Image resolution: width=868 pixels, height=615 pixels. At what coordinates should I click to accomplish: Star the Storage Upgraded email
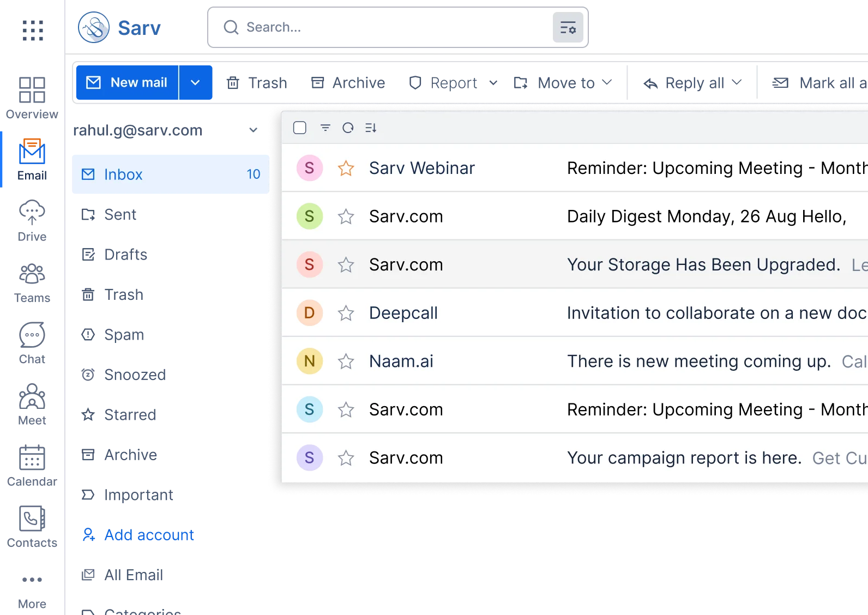tap(346, 265)
